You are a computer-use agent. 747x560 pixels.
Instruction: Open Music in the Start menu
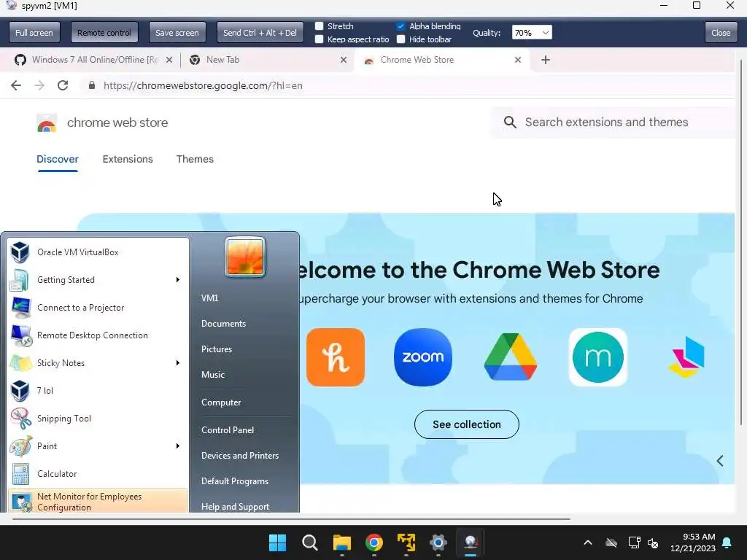coord(213,375)
